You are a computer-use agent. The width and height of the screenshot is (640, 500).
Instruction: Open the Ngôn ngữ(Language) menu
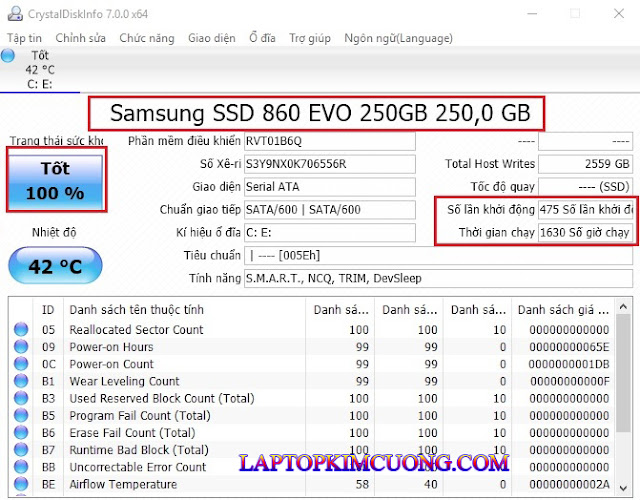click(x=398, y=38)
